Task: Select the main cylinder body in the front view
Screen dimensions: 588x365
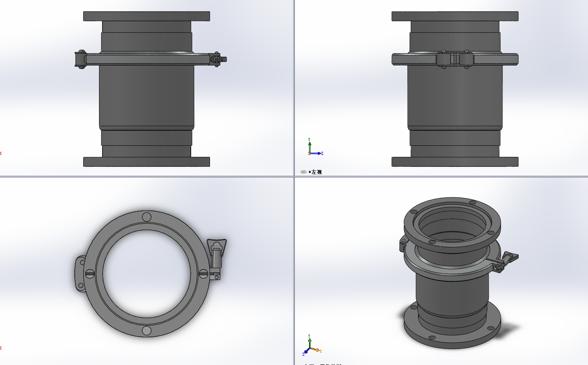Action: click(x=146, y=96)
